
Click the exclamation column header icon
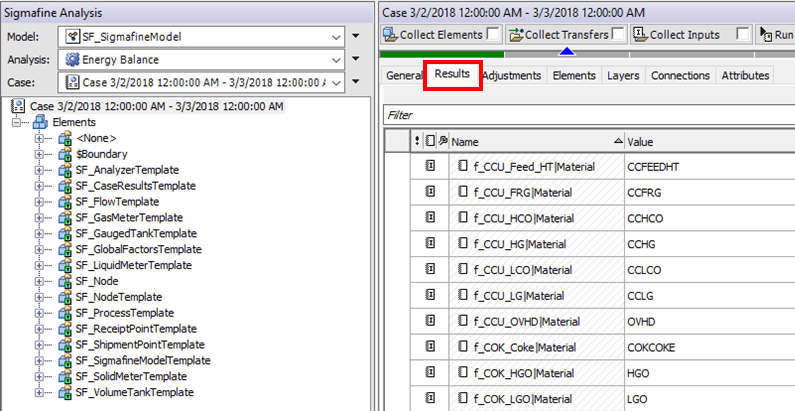pyautogui.click(x=417, y=142)
